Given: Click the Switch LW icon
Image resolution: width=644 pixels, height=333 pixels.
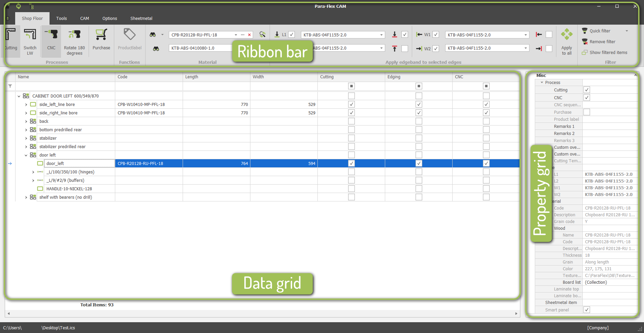Looking at the screenshot, I should (30, 38).
